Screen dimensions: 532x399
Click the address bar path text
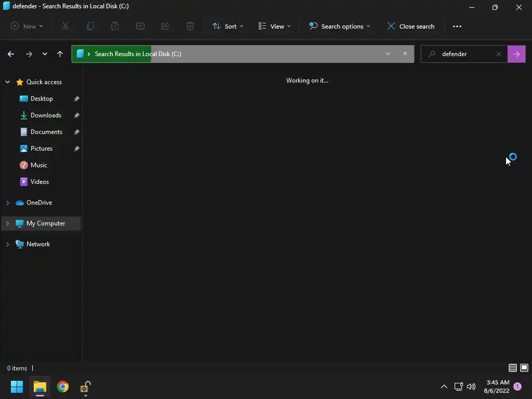[138, 54]
